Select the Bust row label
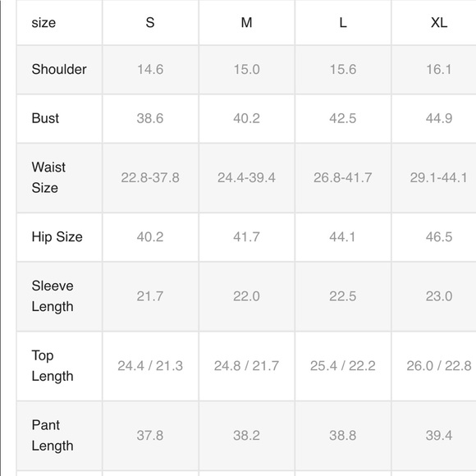476x476 pixels. (45, 118)
